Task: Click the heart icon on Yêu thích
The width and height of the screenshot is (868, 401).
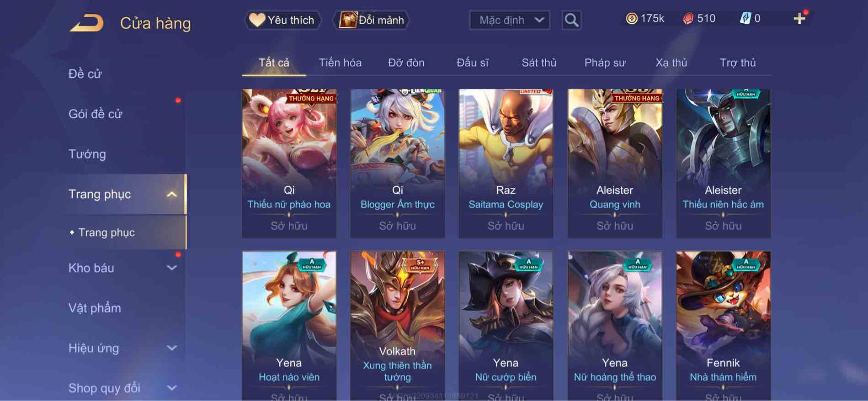Action: (257, 20)
